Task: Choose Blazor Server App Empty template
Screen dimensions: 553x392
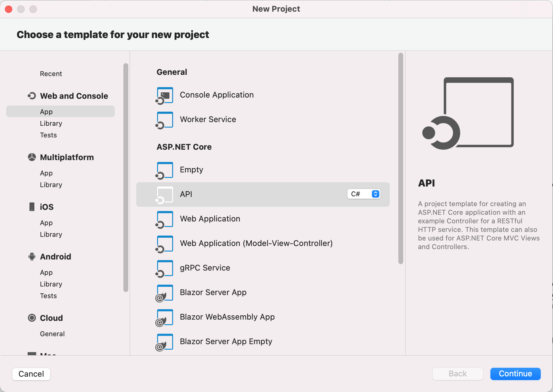Action: [226, 341]
